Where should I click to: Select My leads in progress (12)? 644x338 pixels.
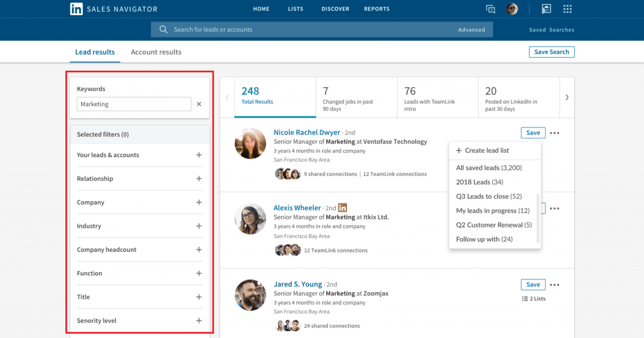(x=493, y=211)
